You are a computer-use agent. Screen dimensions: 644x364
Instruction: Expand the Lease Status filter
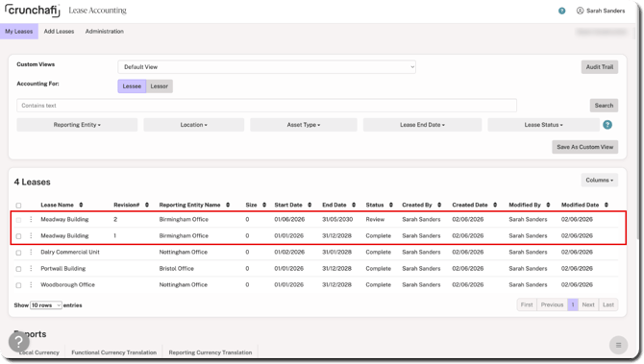(x=543, y=125)
